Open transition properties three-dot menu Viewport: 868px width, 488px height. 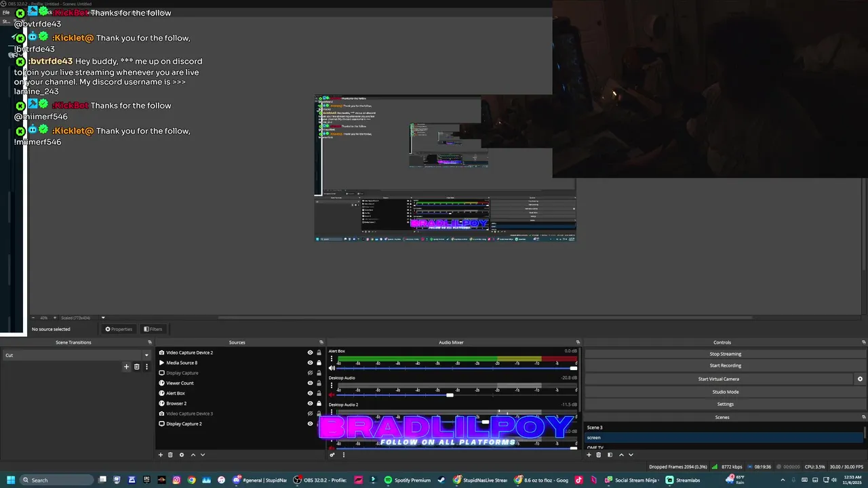(146, 367)
